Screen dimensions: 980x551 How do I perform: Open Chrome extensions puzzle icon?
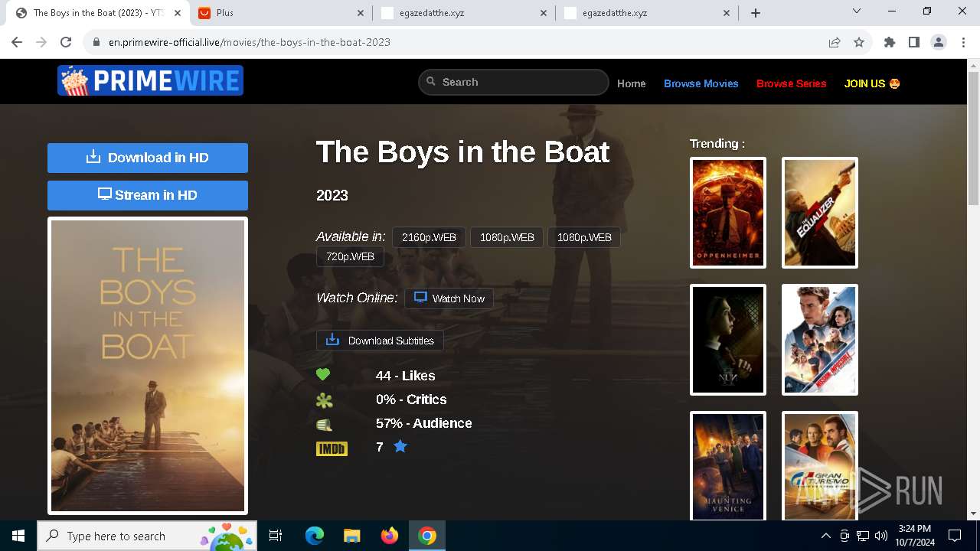[x=890, y=42]
